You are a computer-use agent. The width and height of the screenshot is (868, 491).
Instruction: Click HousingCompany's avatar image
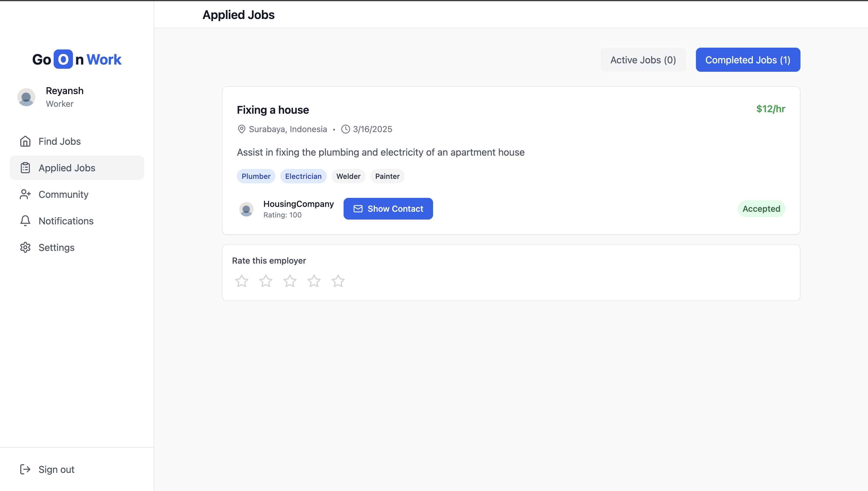point(246,209)
